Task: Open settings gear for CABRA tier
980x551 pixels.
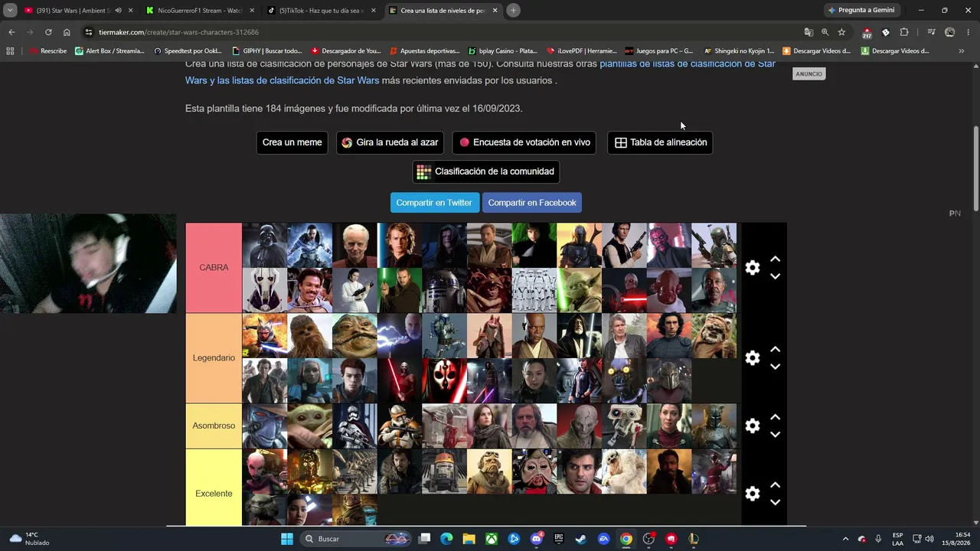Action: tap(753, 268)
